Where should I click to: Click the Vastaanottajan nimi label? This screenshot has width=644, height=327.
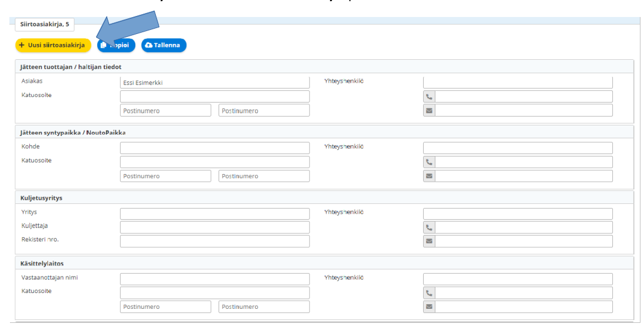pos(49,277)
